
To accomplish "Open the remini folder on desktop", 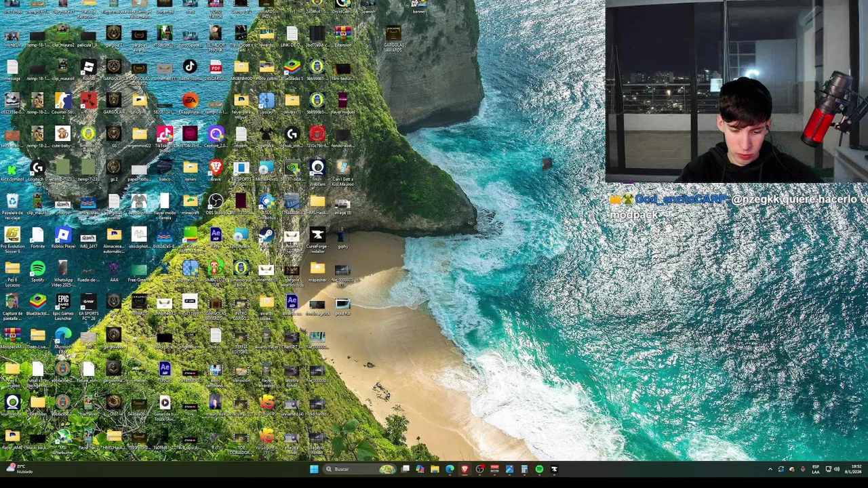I will [190, 170].
